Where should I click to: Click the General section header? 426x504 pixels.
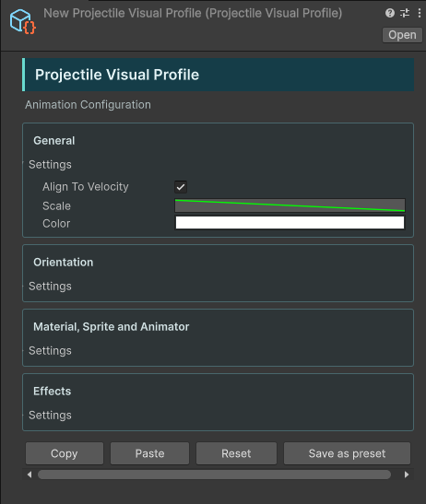(x=54, y=141)
